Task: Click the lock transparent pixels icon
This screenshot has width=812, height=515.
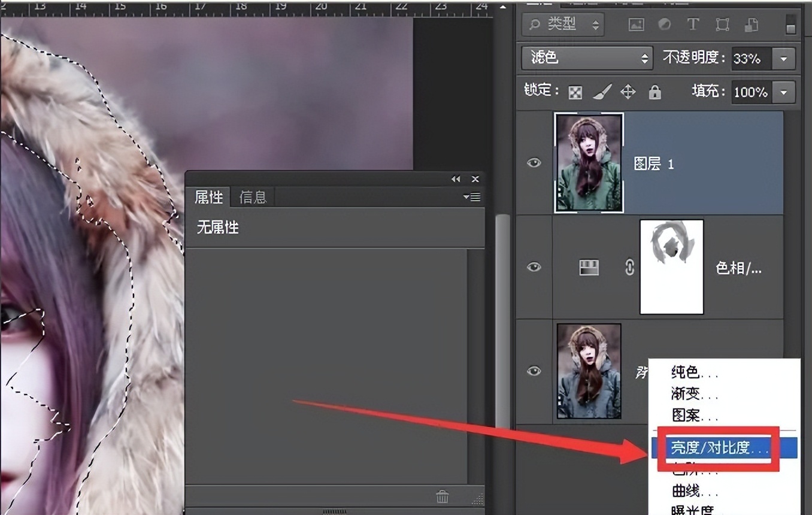Action: [x=575, y=92]
